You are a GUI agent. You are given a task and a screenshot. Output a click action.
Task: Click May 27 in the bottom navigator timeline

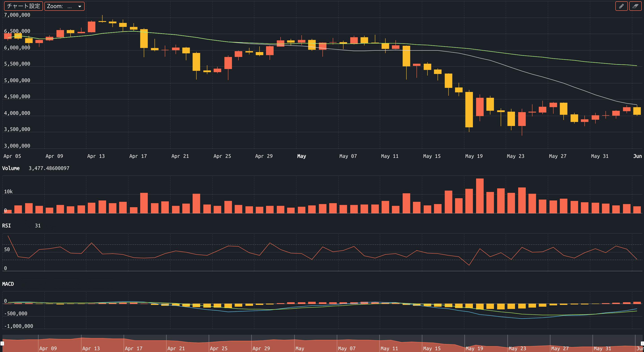[x=560, y=348]
